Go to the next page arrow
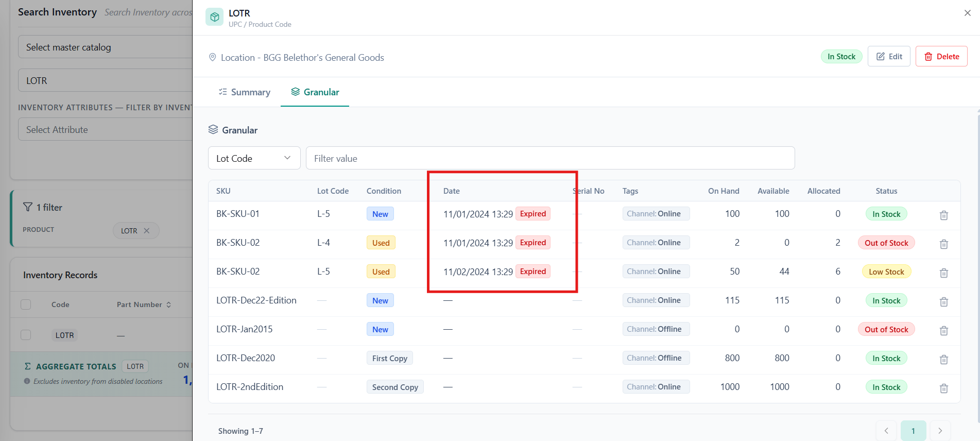The image size is (980, 441). [940, 431]
